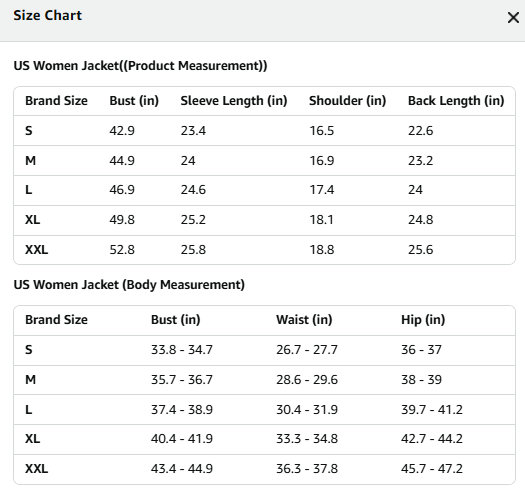This screenshot has height=497, width=525.
Task: Click the Shoulder (in) column header
Action: (x=347, y=101)
